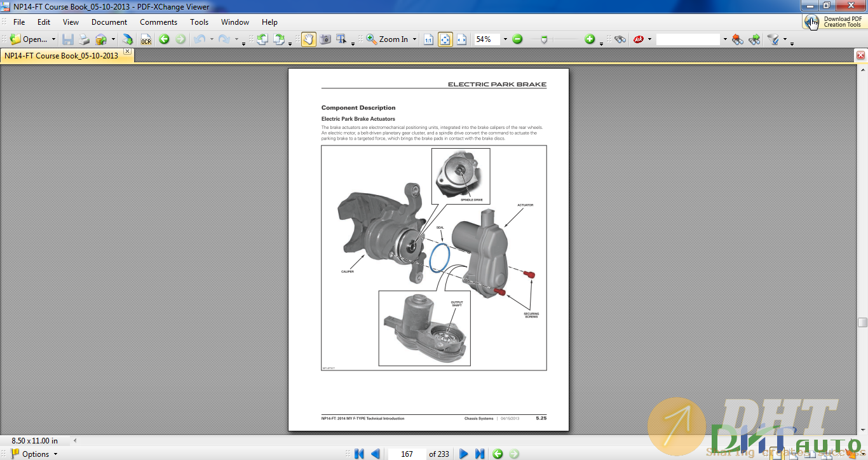The width and height of the screenshot is (868, 460).
Task: Find previous search result
Action: click(x=737, y=39)
